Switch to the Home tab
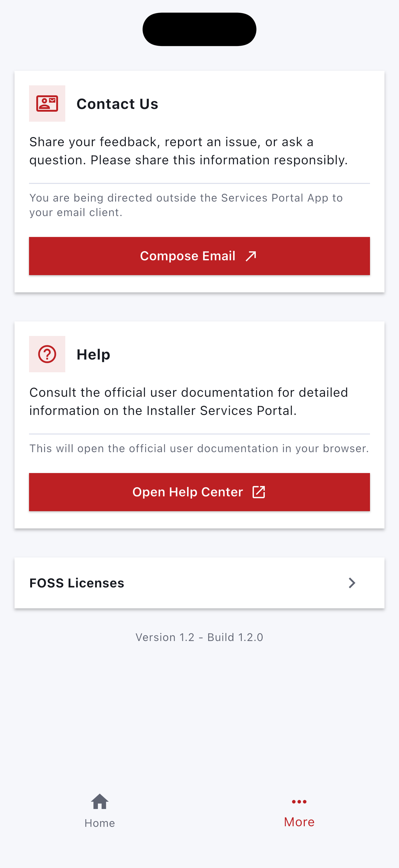 [99, 811]
